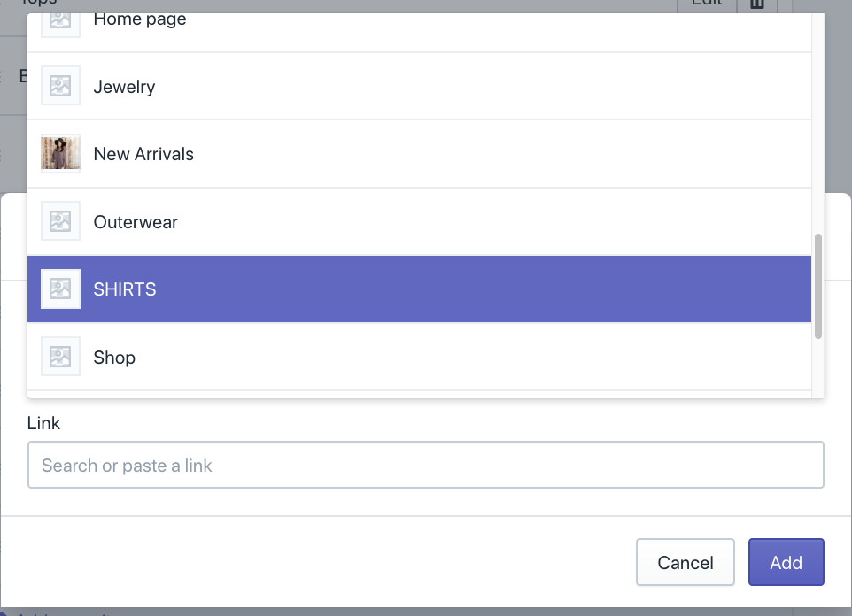Click the Outerwear placeholder image icon
852x616 pixels.
tap(60, 221)
